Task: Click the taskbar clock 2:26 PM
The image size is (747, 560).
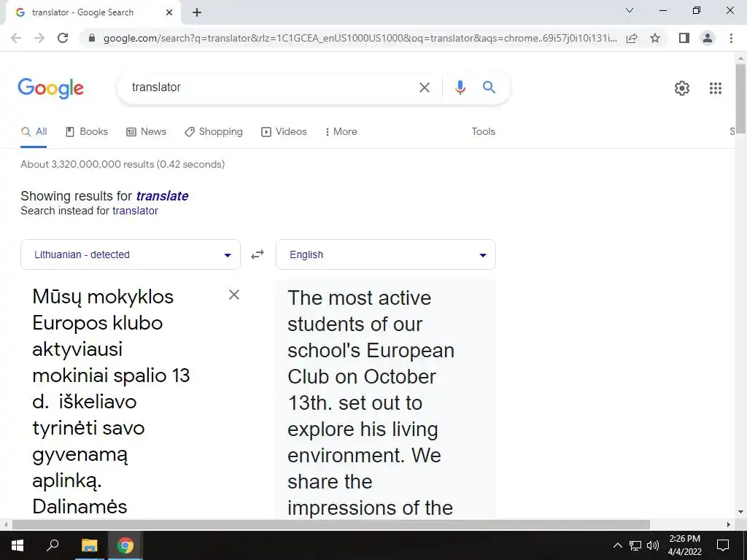Action: (x=684, y=539)
